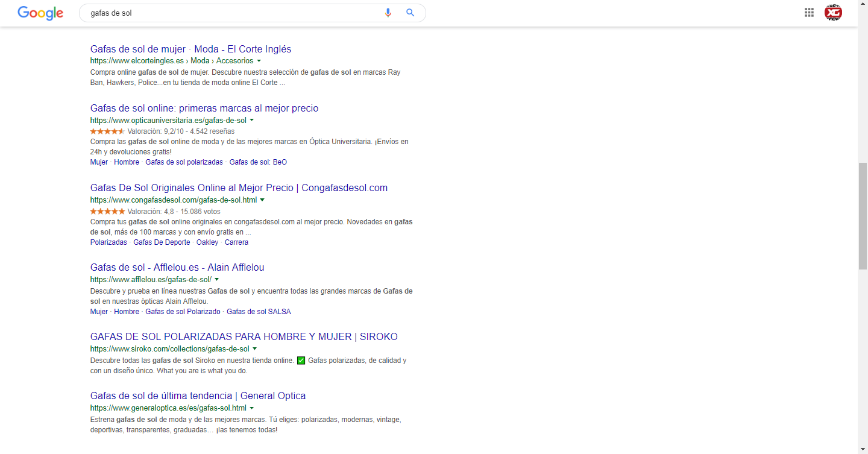
Task: Click 'Hombre' sitelink under Afflelou
Action: click(127, 312)
